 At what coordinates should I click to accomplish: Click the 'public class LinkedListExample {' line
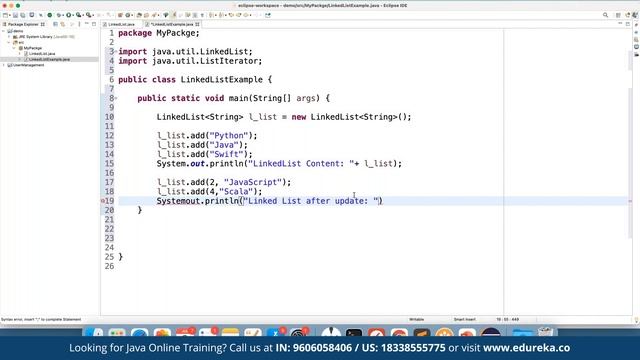coord(195,80)
